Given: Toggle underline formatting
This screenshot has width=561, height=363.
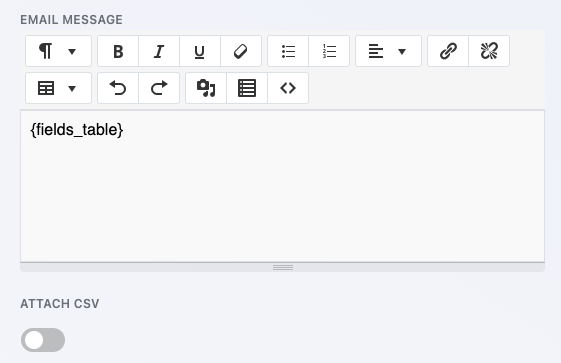Looking at the screenshot, I should (200, 51).
